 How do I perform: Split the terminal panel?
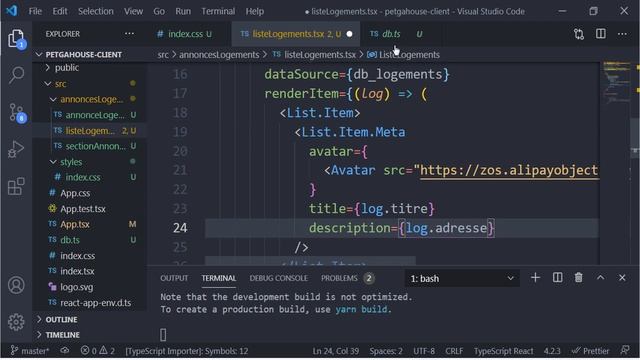point(557,278)
